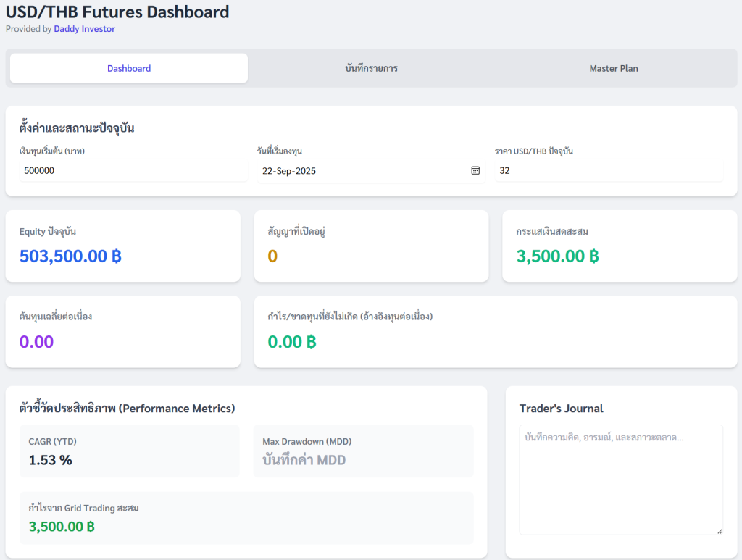The image size is (742, 560).
Task: Click the กระแสเงินสดสะสม amount
Action: pyautogui.click(x=557, y=256)
